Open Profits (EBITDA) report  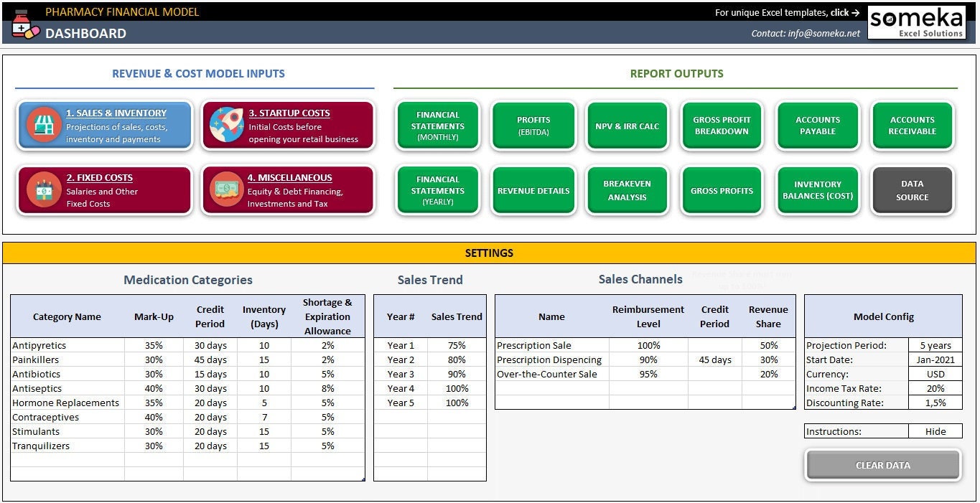[533, 126]
